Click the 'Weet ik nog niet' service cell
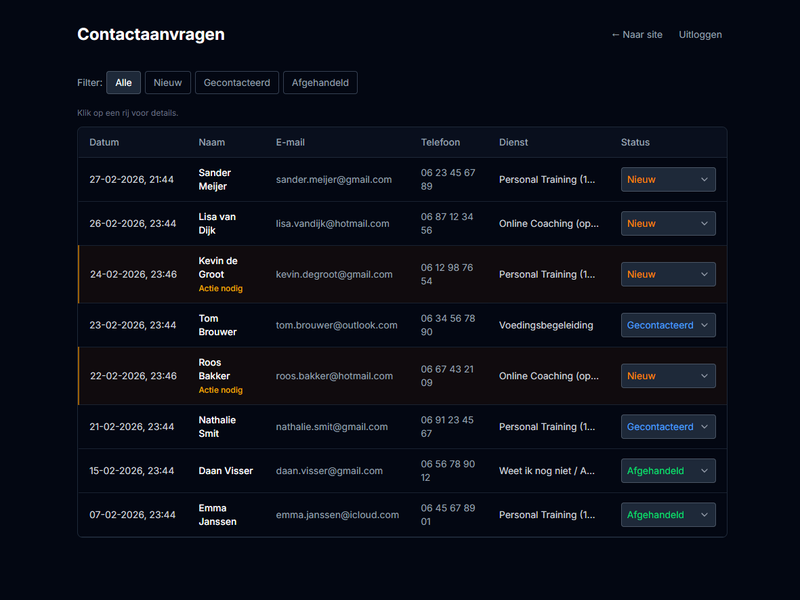 [546, 471]
